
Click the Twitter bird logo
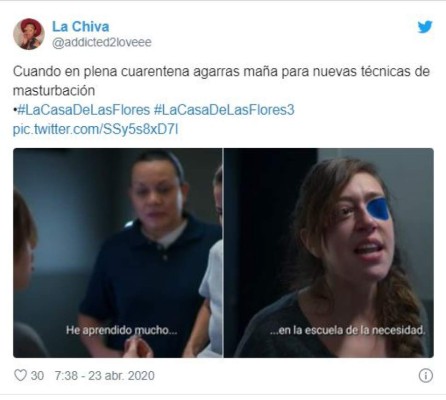click(425, 27)
